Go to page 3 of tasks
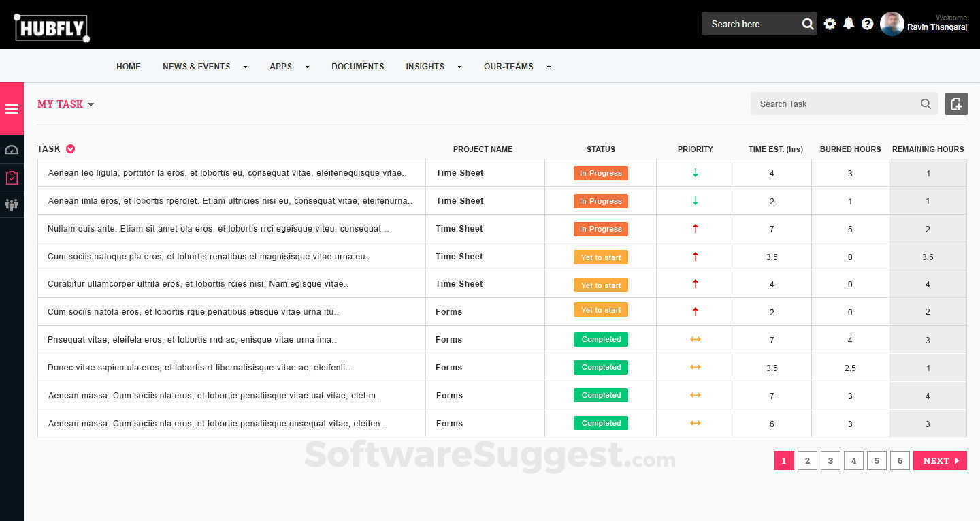980x521 pixels. 830,461
